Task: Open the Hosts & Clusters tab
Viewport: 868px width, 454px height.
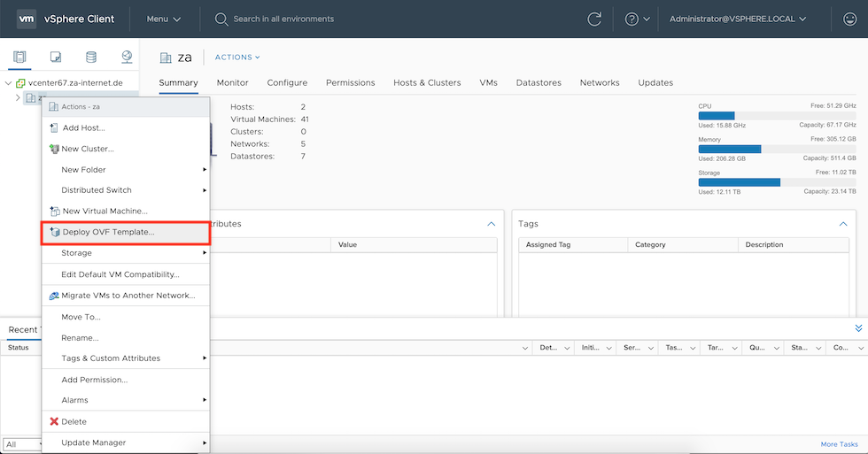Action: pyautogui.click(x=427, y=83)
